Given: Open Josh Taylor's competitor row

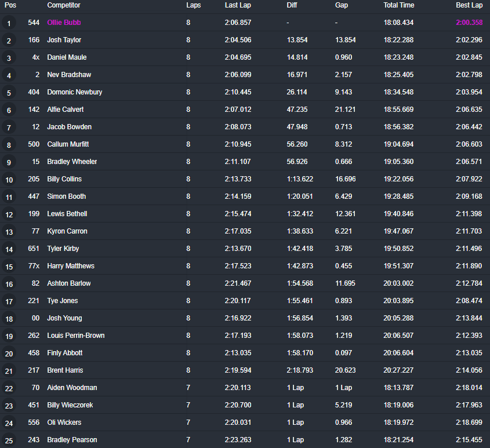Looking at the screenshot, I should click(x=64, y=40).
